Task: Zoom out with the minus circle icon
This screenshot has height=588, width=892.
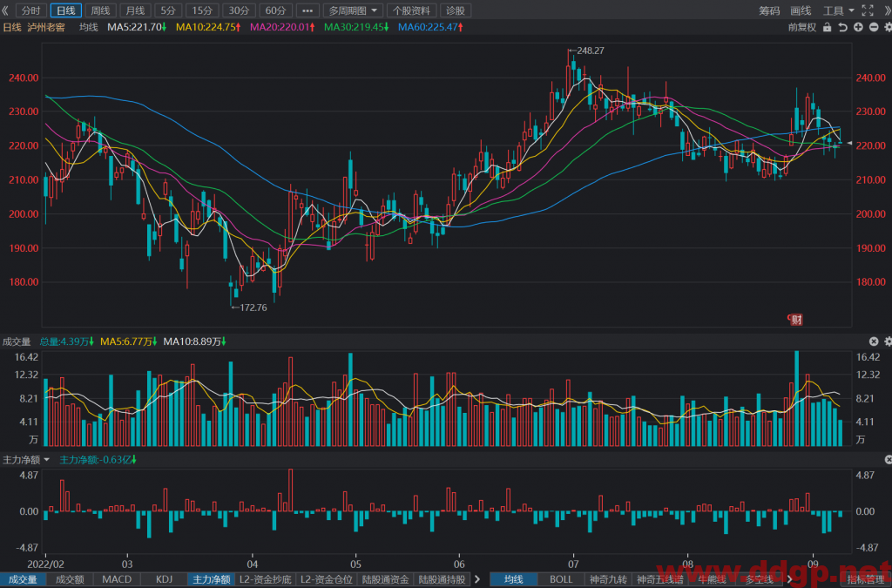Action: [873, 27]
